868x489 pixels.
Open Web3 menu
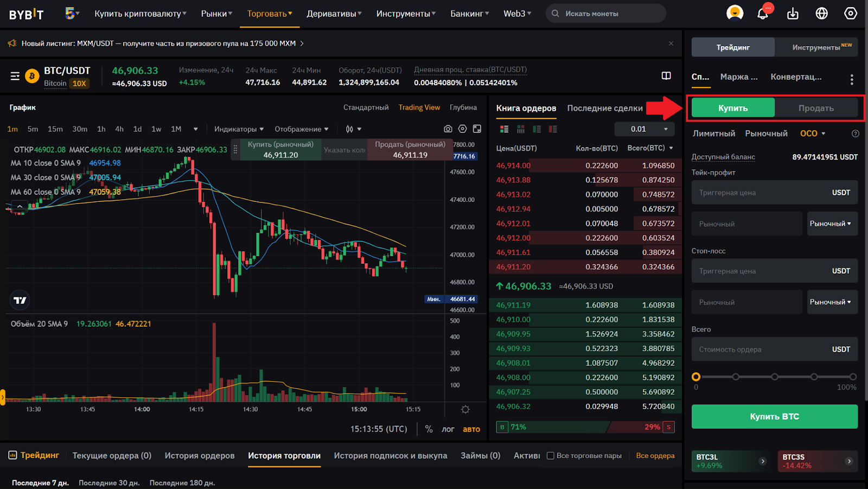518,14
